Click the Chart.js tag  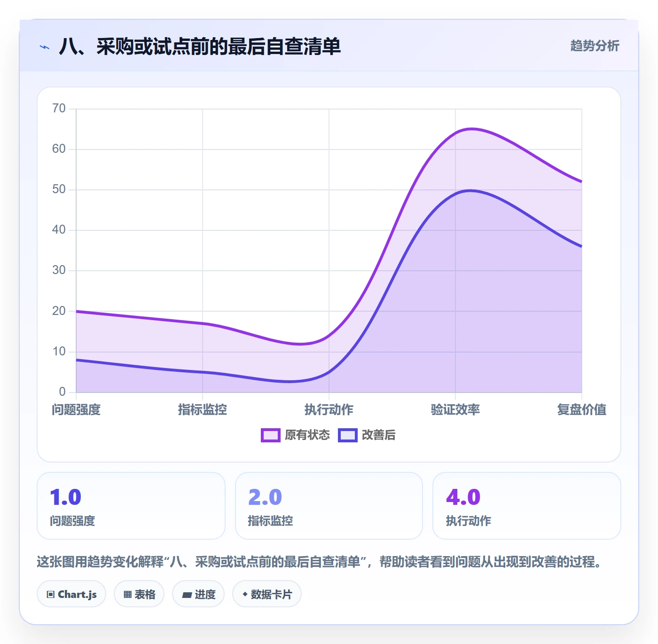point(71,594)
